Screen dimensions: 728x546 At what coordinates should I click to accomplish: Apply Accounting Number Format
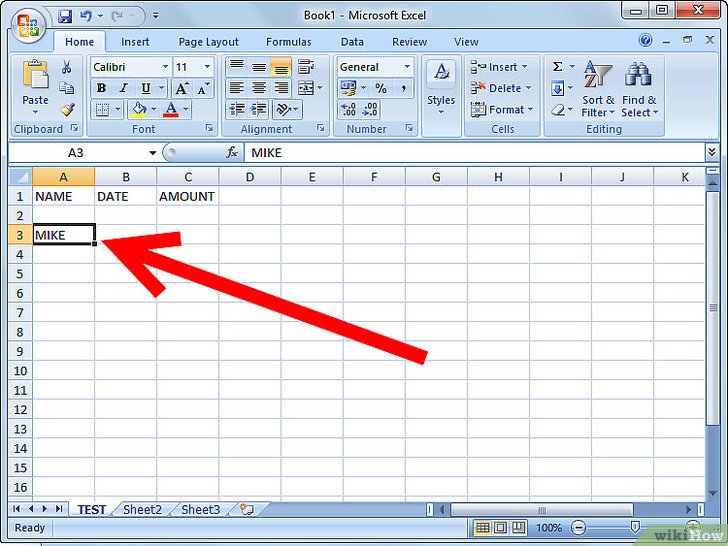coord(348,88)
